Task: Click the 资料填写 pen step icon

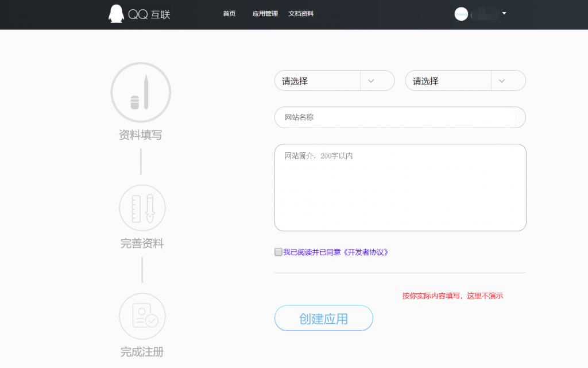Action: pyautogui.click(x=141, y=92)
